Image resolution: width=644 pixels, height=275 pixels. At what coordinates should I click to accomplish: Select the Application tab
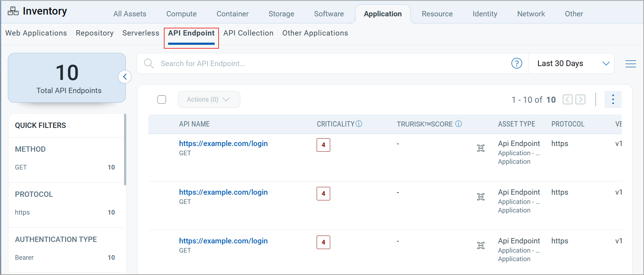(383, 14)
